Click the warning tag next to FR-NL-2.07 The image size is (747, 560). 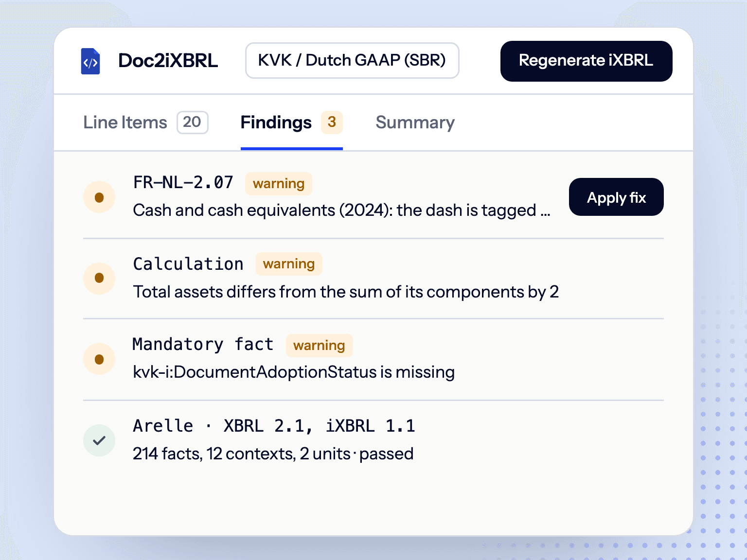click(279, 184)
